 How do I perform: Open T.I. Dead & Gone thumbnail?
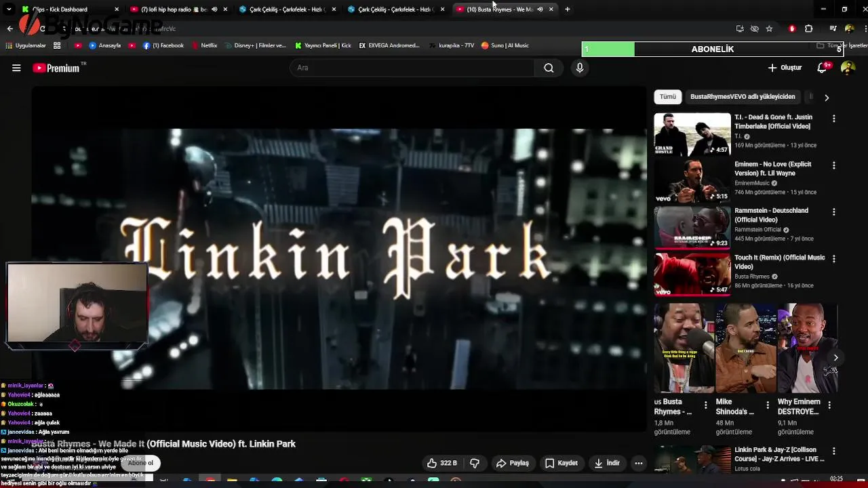point(692,134)
